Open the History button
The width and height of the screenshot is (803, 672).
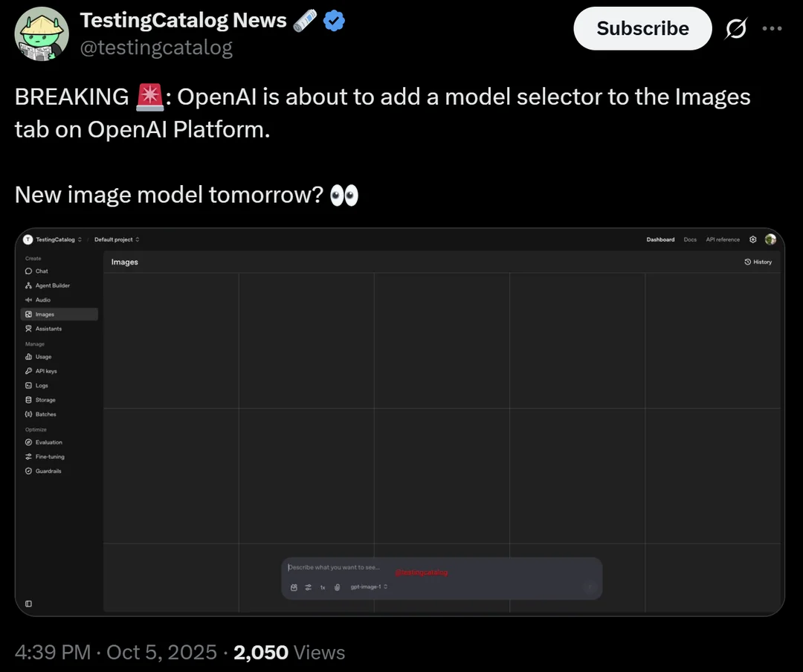758,262
